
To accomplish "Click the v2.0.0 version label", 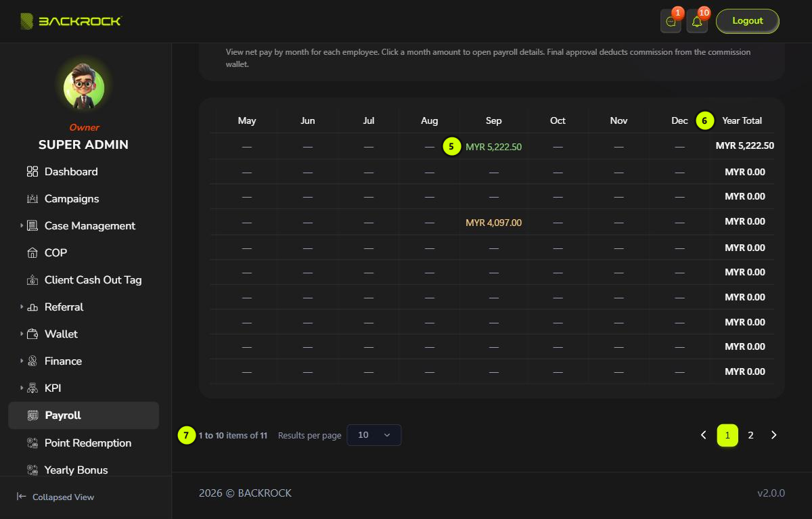I will coord(771,493).
